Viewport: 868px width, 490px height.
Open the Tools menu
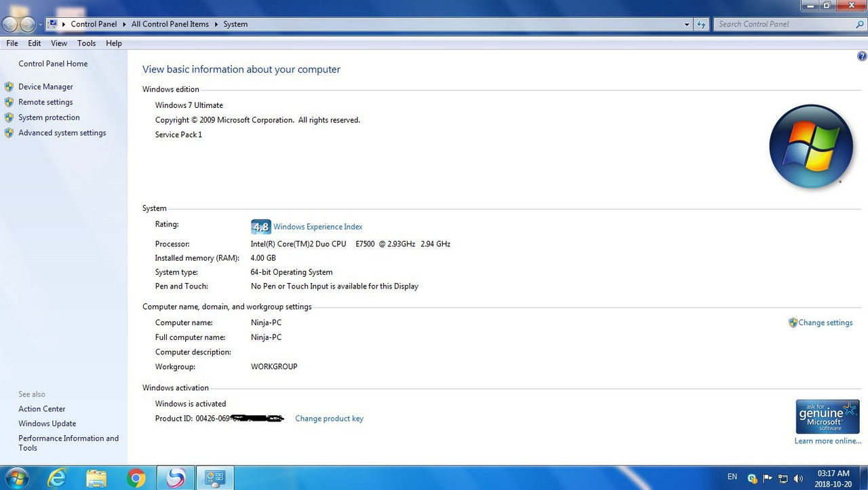pyautogui.click(x=86, y=43)
